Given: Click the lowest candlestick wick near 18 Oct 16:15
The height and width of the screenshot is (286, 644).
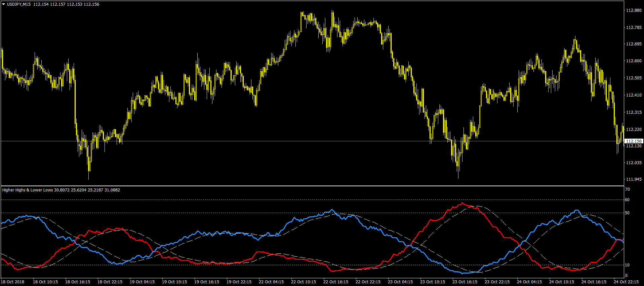Looking at the screenshot, I should coord(89,175).
